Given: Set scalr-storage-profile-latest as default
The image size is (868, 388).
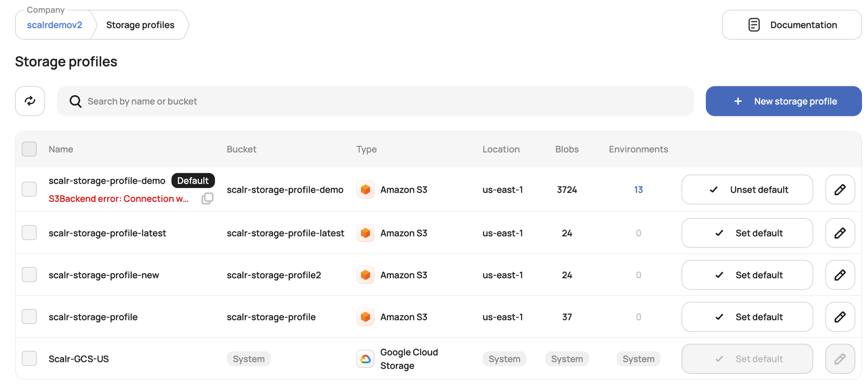Looking at the screenshot, I should [x=747, y=233].
